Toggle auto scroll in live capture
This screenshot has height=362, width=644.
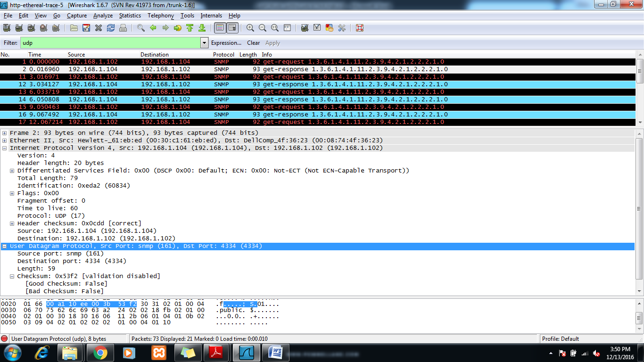click(232, 28)
